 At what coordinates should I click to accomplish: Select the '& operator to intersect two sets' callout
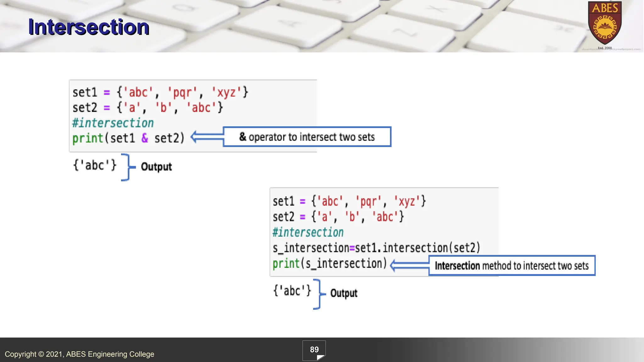307,137
